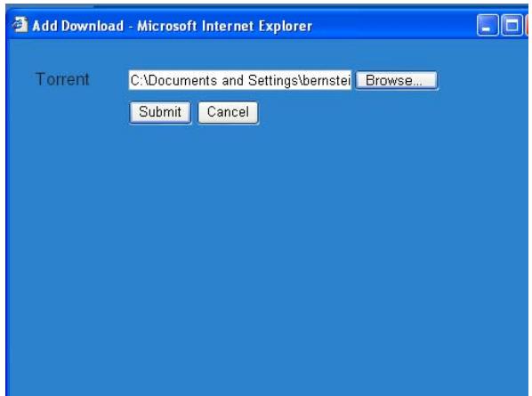Click 'Microsoft Internet Explorer' in the title bar
Image resolution: width=532 pixels, height=396 pixels.
[x=224, y=26]
